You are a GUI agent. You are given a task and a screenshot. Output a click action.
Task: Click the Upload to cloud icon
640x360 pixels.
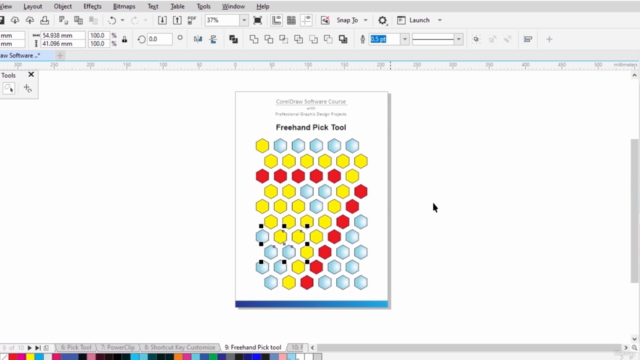coord(30,20)
